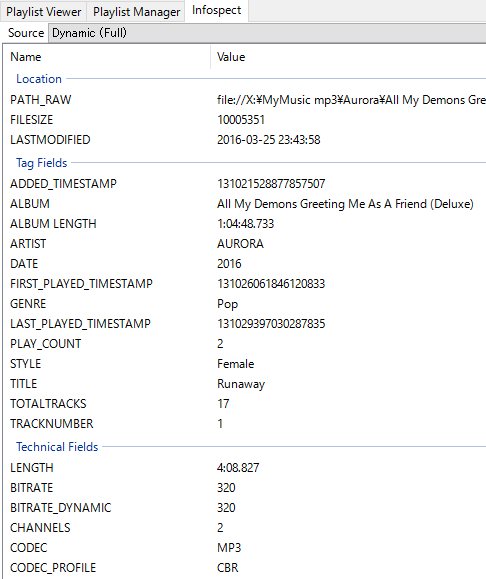
Task: Select the GENRE row showing Pop
Action: 245,304
